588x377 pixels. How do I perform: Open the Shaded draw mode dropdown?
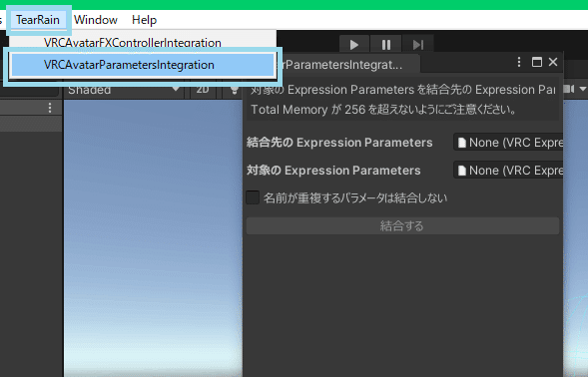point(124,90)
